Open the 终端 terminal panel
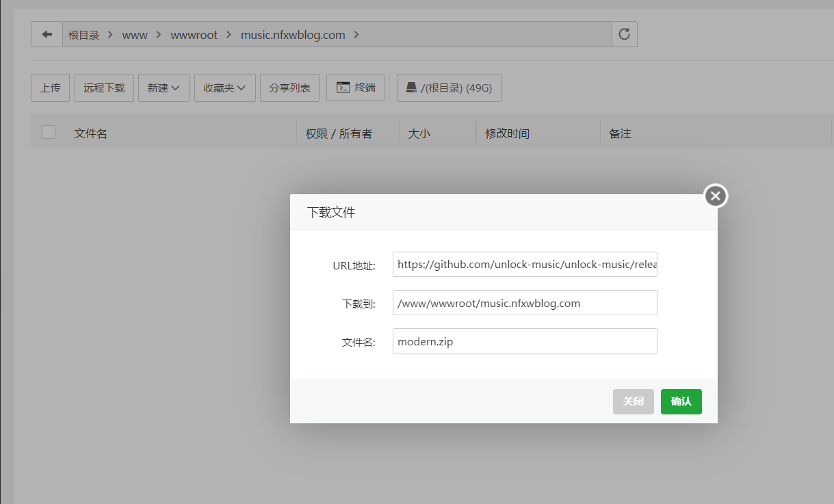The height and width of the screenshot is (504, 834). 355,88
